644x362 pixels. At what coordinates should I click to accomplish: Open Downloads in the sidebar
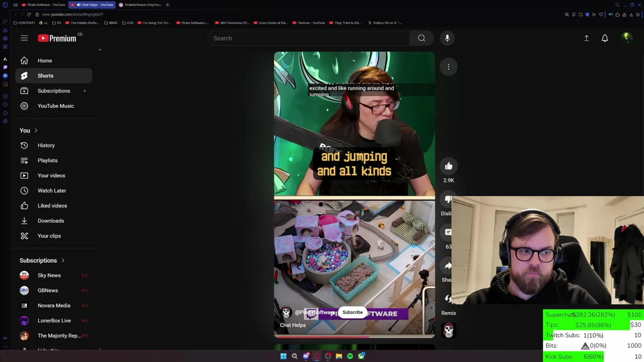coord(54,221)
